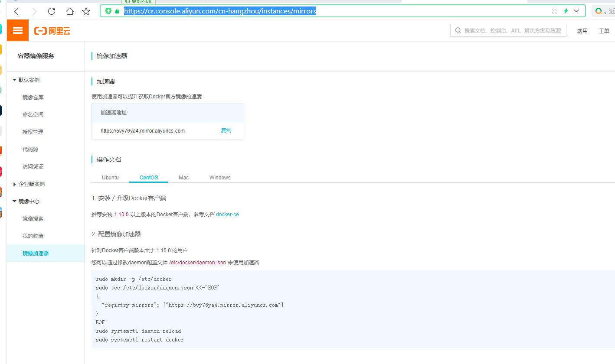Open the 工单 menu
The height and width of the screenshot is (364, 615).
point(604,31)
